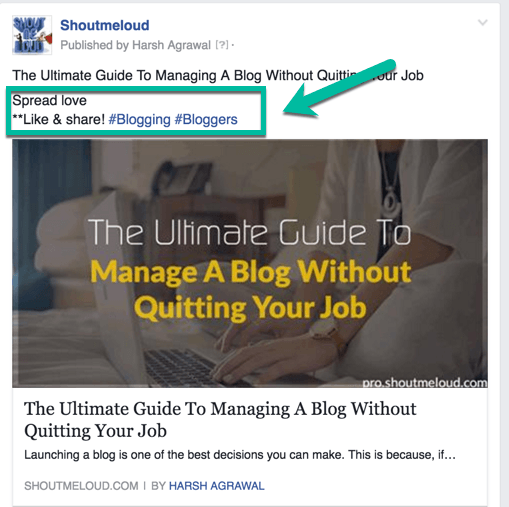509x507 pixels.
Task: Click the 'Published by' label text
Action: pos(95,45)
